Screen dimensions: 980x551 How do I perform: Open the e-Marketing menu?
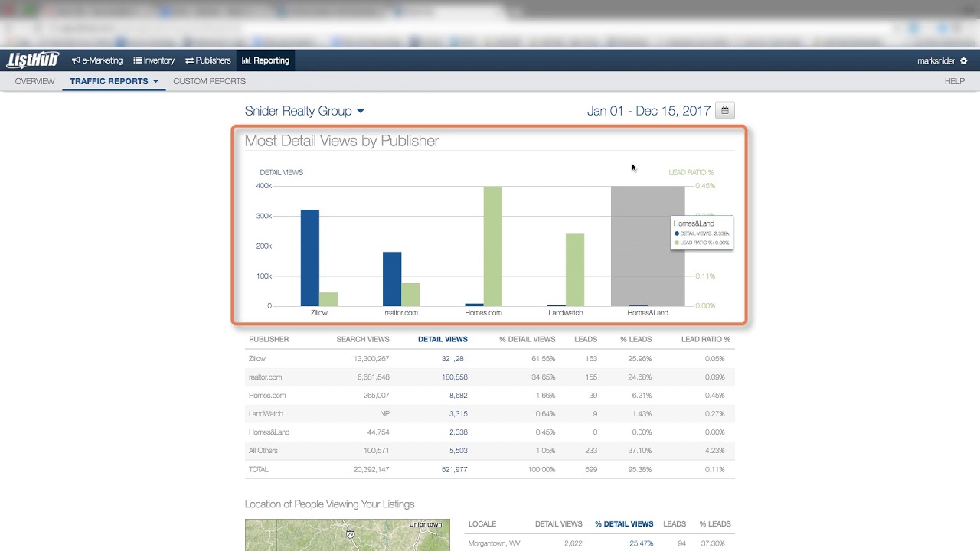pyautogui.click(x=97, y=60)
